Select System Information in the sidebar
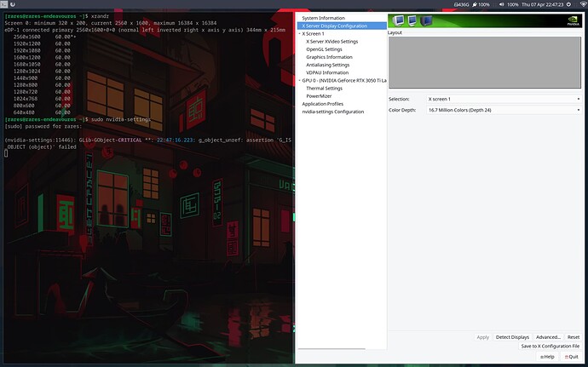The width and height of the screenshot is (588, 367). click(323, 18)
